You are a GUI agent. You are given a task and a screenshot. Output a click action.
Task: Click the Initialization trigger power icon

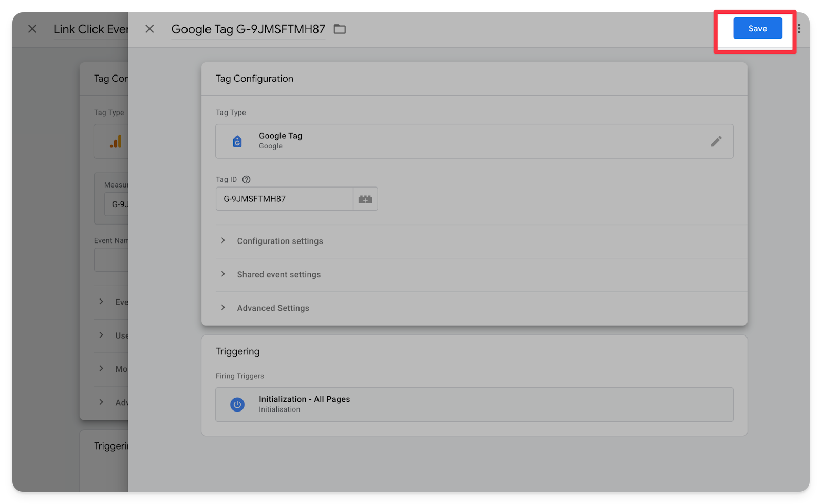237,405
